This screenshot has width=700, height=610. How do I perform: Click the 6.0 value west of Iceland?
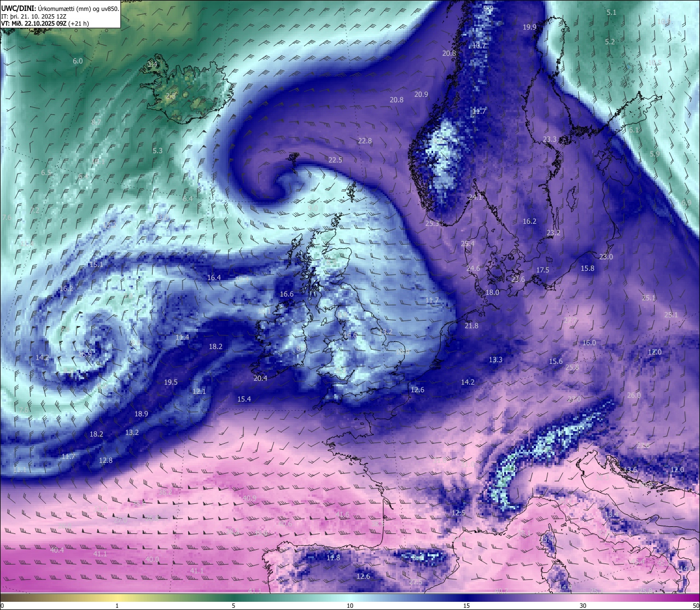[x=78, y=61]
